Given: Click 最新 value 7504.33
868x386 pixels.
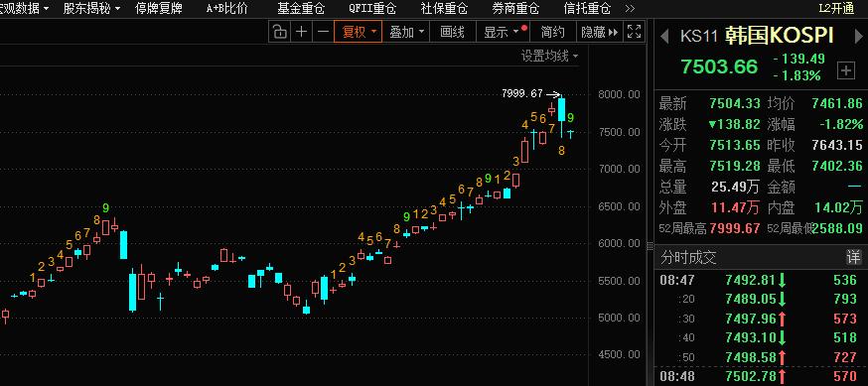Looking at the screenshot, I should tap(735, 103).
